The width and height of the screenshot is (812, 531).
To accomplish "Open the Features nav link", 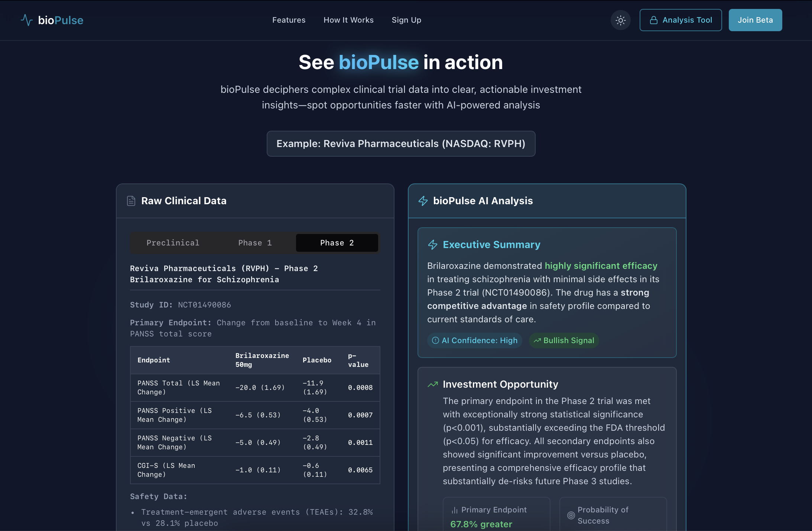I will [289, 20].
